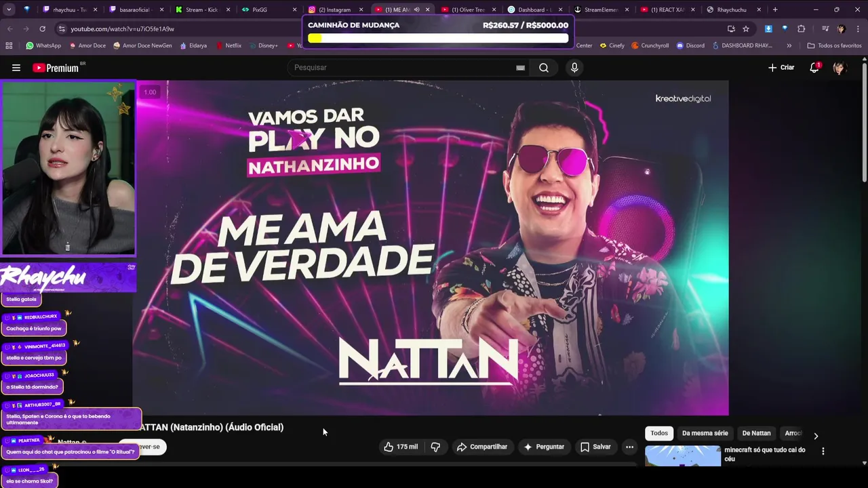Reload the page with browser refresh button
The width and height of the screenshot is (868, 488).
pos(42,28)
